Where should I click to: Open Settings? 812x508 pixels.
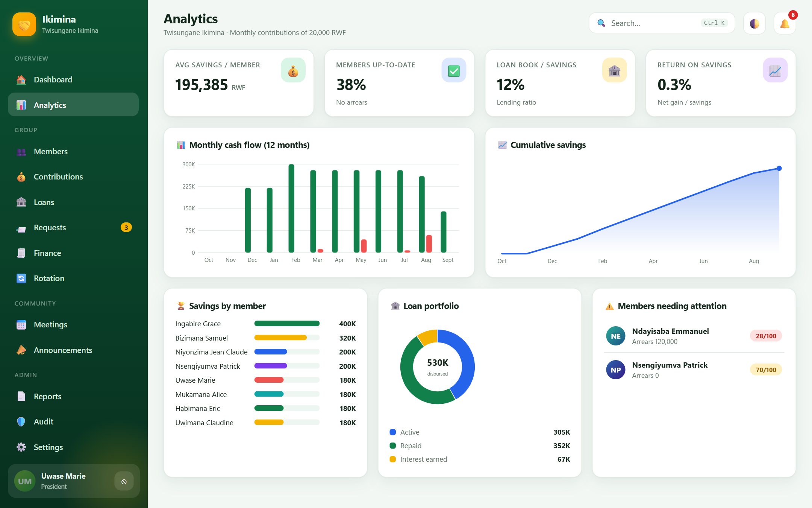(x=73, y=447)
